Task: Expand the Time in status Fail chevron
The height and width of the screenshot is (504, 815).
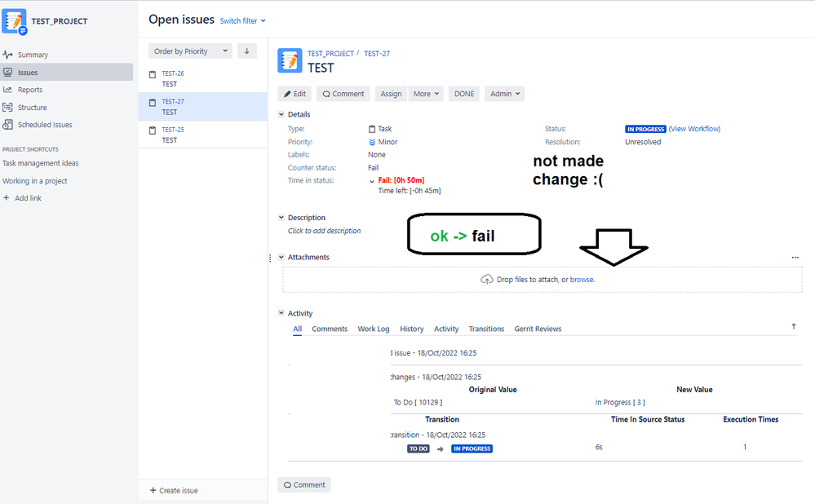Action: (372, 181)
